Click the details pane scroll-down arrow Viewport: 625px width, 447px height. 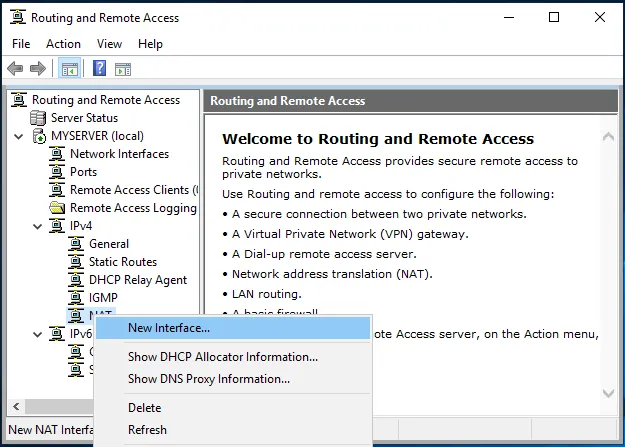tap(608, 391)
